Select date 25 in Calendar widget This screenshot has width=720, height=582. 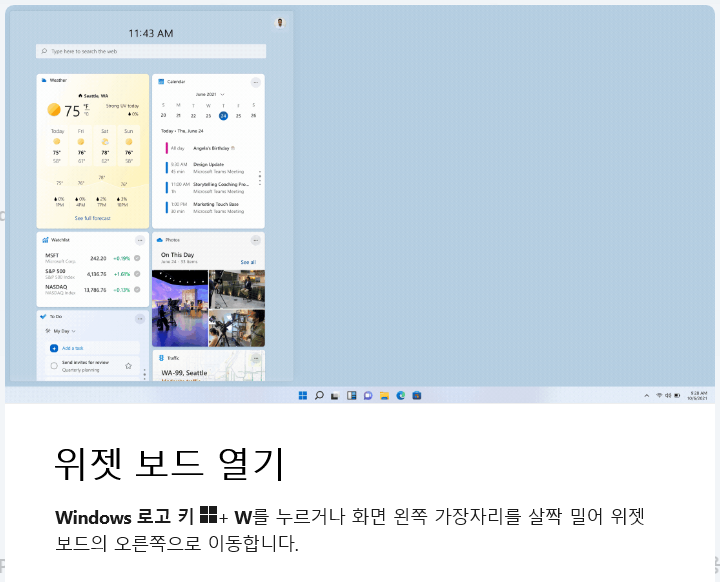point(238,116)
